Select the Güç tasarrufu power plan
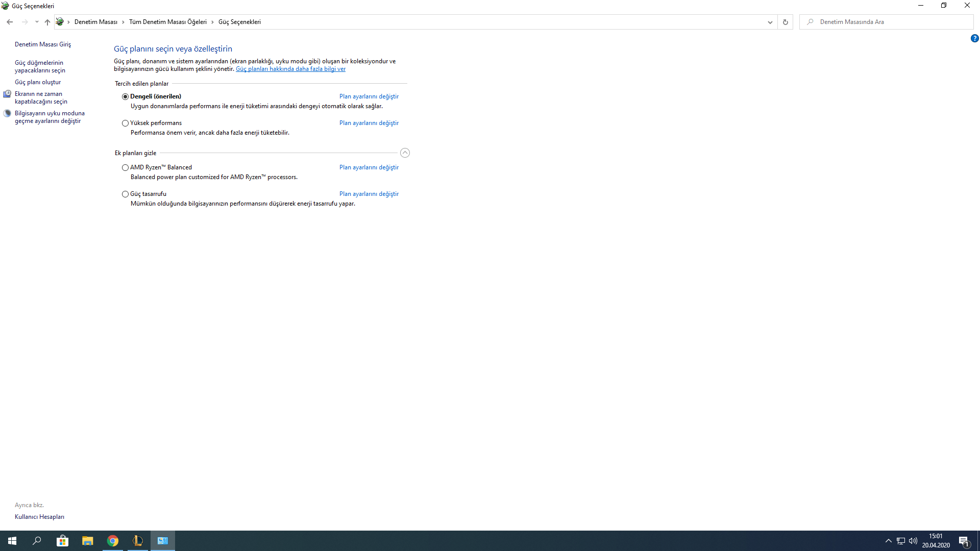This screenshot has width=980, height=551. [x=125, y=194]
